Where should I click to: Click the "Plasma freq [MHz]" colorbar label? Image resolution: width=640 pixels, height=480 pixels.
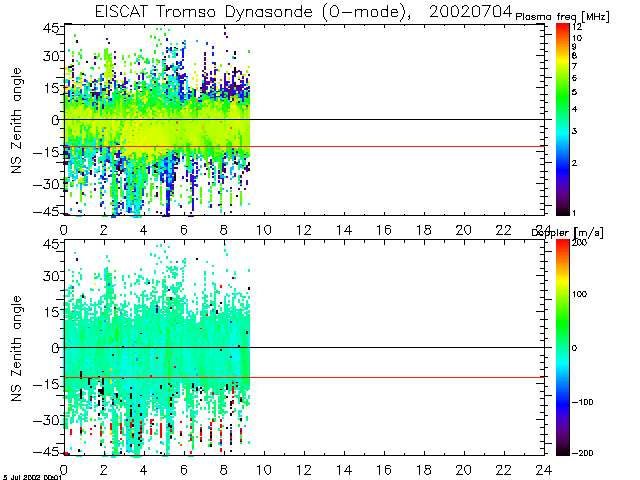562,17
